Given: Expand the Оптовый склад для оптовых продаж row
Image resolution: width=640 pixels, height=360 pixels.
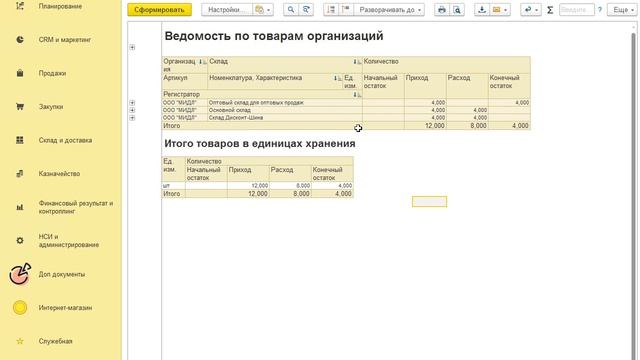Looking at the screenshot, I should coord(132,103).
